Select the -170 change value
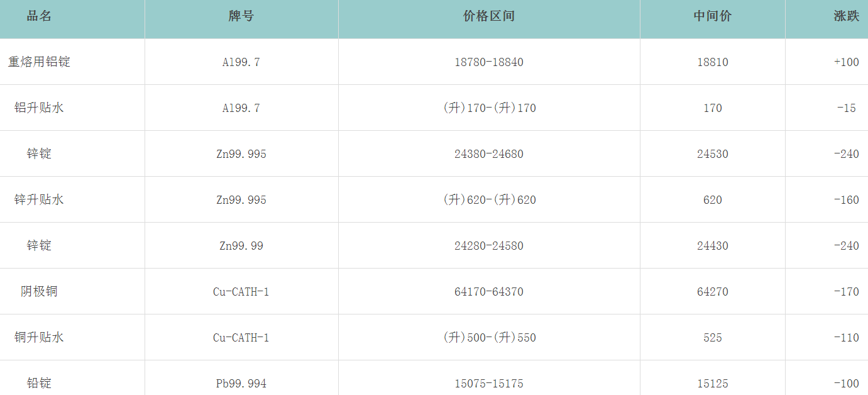This screenshot has width=868, height=395. point(846,292)
